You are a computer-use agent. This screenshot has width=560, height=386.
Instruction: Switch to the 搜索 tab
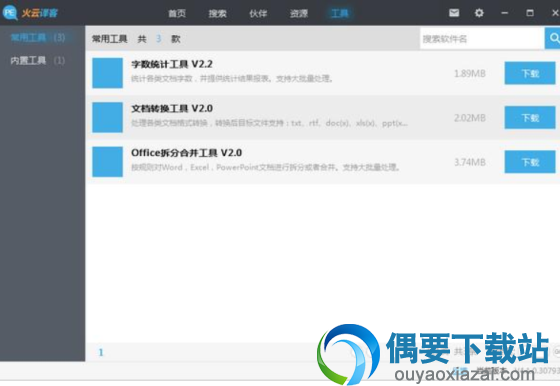point(218,14)
